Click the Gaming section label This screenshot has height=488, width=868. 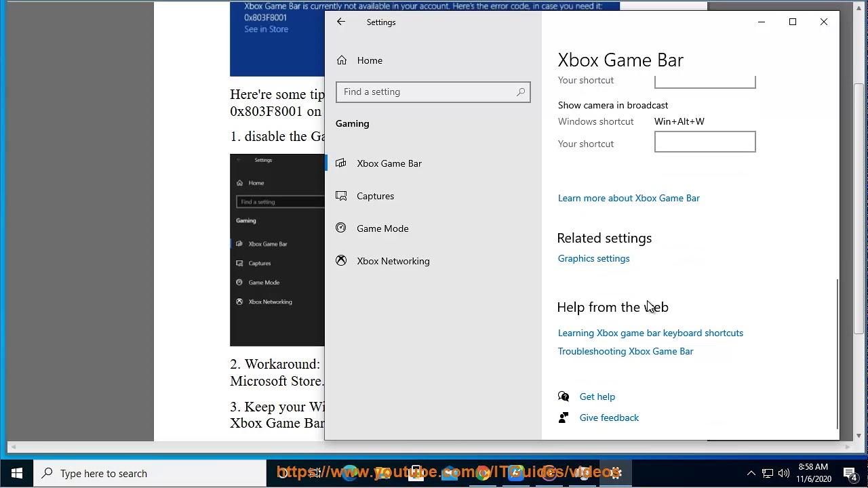coord(353,123)
